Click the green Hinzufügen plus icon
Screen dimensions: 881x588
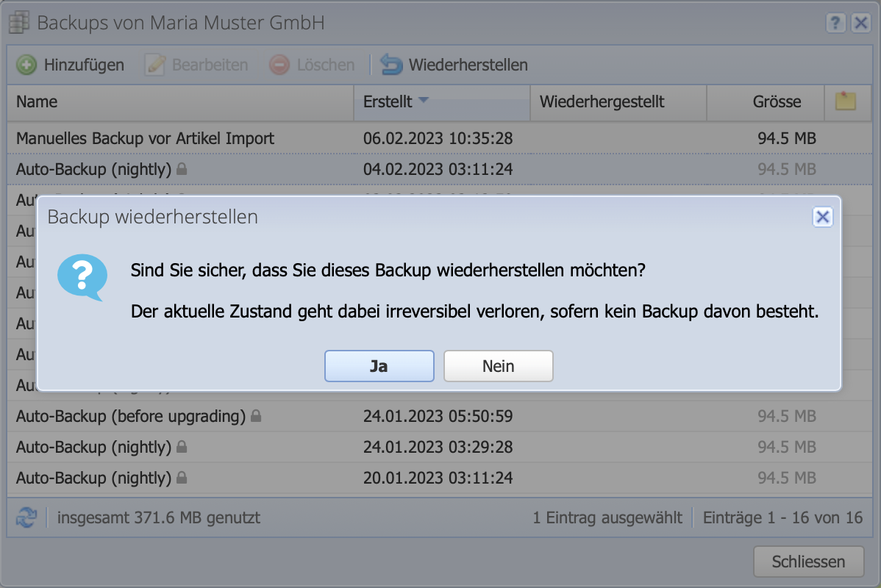(x=26, y=65)
